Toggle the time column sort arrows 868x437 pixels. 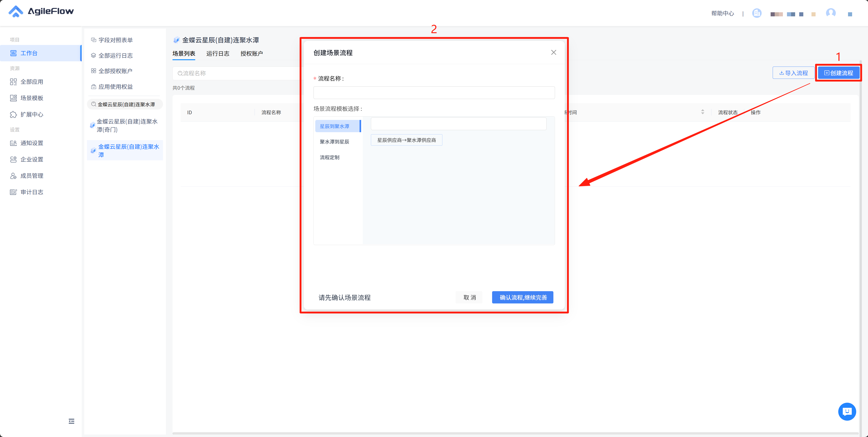point(703,112)
